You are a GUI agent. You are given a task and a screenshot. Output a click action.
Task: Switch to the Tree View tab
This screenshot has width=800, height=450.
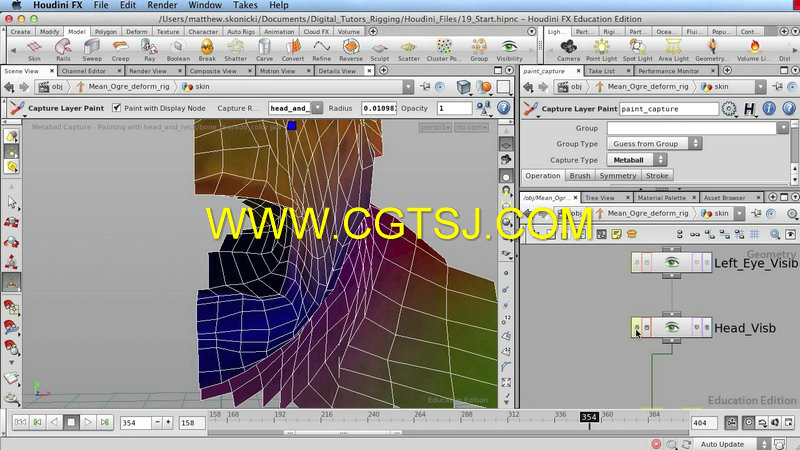(x=599, y=197)
